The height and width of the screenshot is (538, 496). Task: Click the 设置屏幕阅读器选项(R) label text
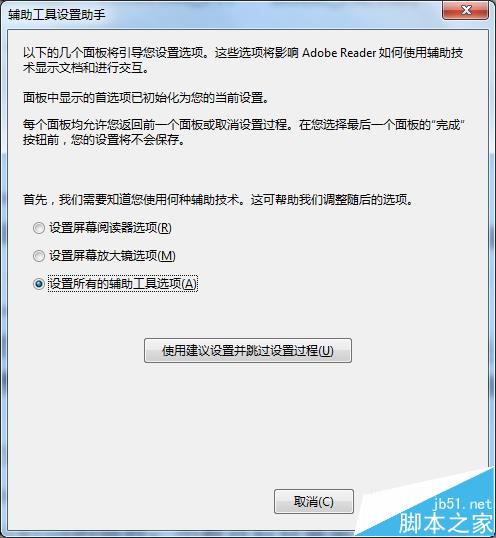pos(110,228)
